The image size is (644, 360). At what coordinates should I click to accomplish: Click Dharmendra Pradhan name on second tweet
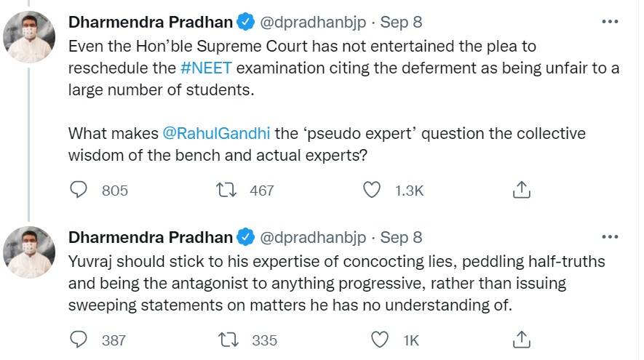click(151, 238)
